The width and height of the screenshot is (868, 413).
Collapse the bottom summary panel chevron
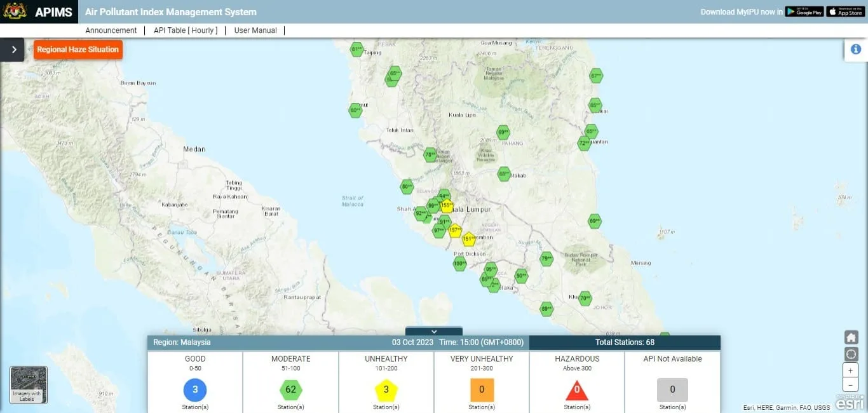[x=434, y=331]
